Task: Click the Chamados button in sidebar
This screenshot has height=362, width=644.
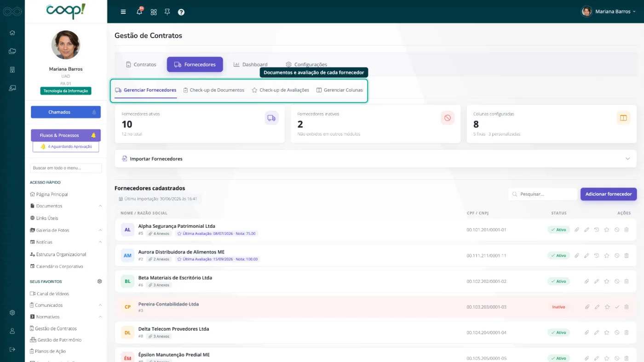Action: (66, 112)
